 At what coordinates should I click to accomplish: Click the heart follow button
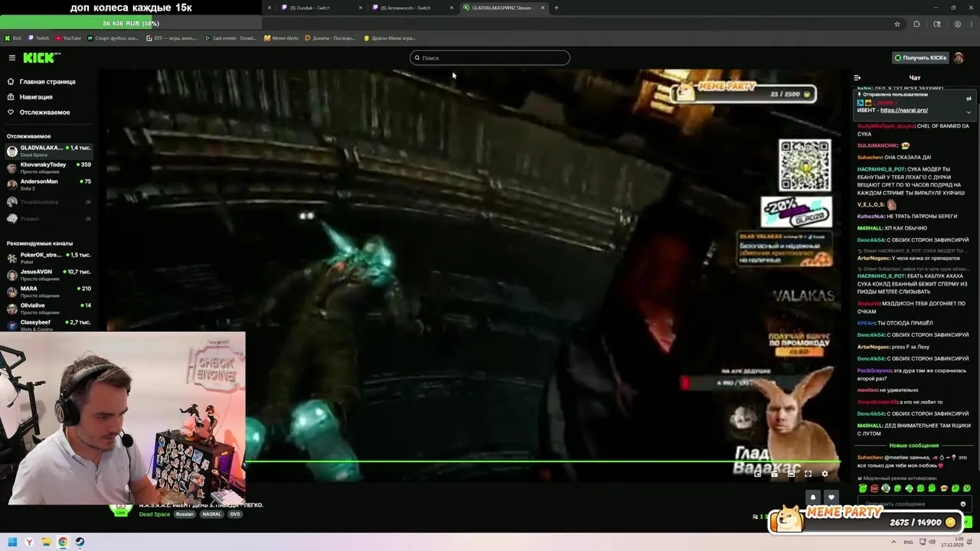[x=831, y=497]
